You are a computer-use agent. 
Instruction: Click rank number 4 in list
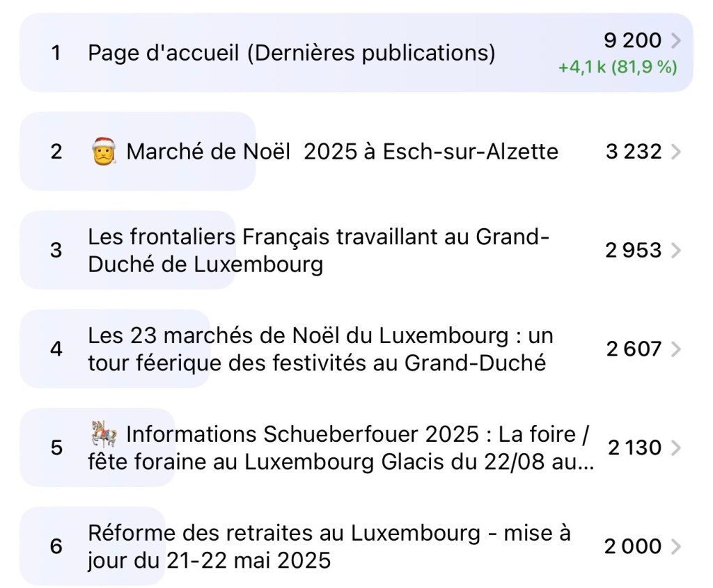click(56, 349)
